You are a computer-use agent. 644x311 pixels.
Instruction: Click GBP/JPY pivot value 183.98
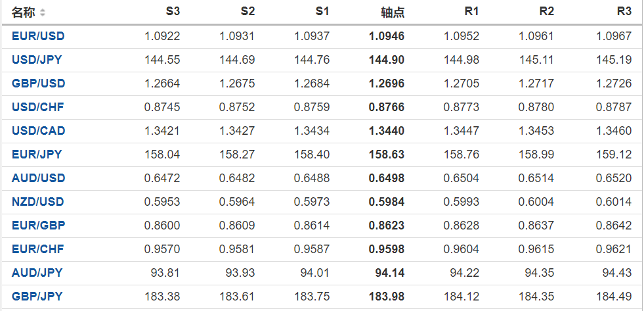point(387,297)
